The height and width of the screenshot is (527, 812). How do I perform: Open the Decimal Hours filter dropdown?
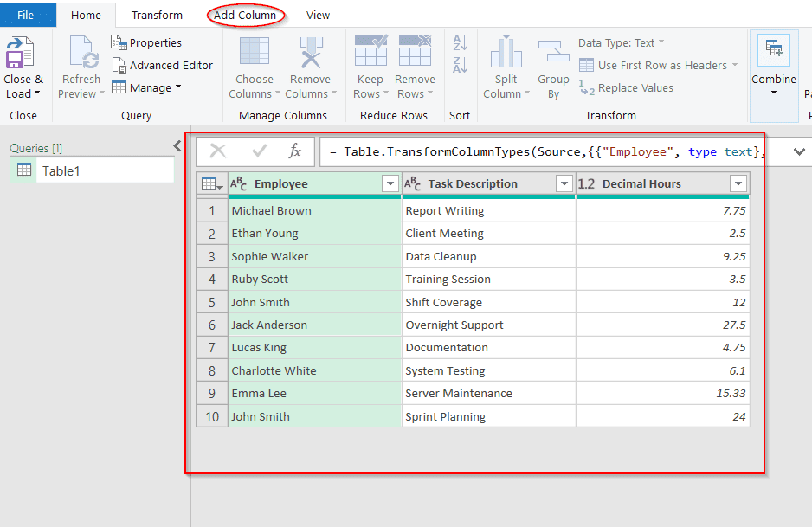pos(738,183)
